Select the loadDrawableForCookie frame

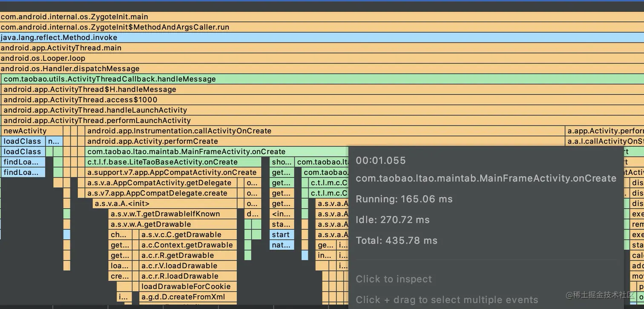point(188,286)
